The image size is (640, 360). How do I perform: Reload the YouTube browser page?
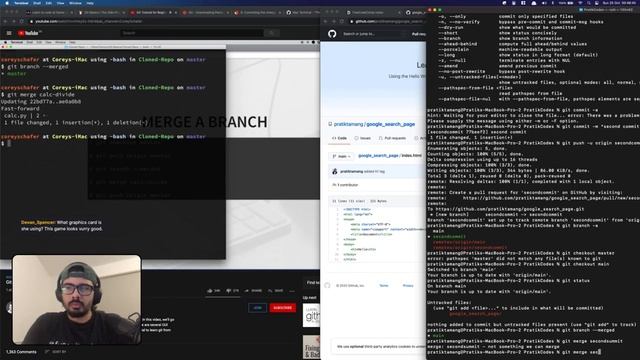click(22, 21)
